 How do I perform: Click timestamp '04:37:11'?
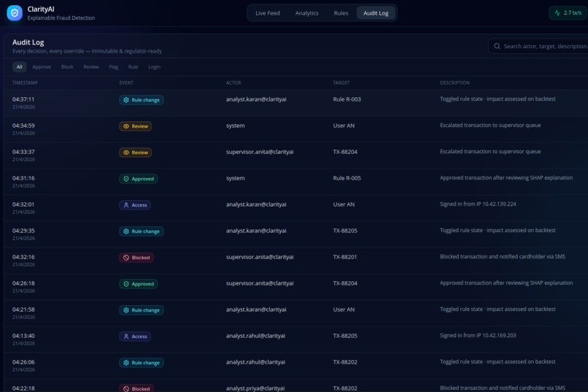click(x=23, y=99)
